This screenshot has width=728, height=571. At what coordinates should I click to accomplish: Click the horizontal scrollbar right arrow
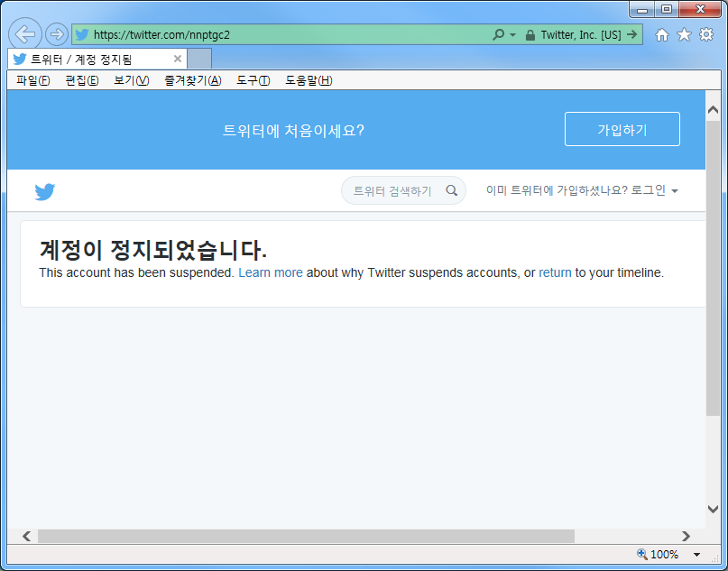pyautogui.click(x=686, y=536)
